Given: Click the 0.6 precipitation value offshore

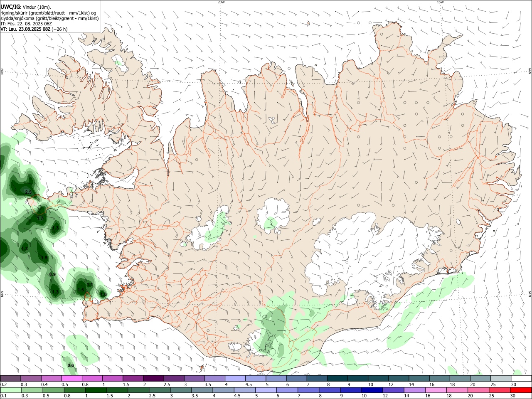Looking at the screenshot, I should [x=71, y=366].
